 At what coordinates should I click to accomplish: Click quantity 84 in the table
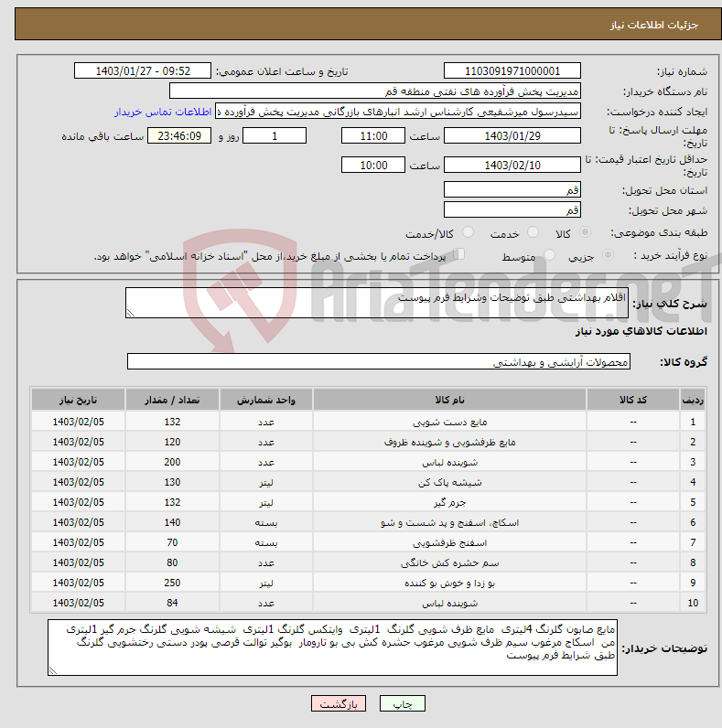(x=172, y=603)
